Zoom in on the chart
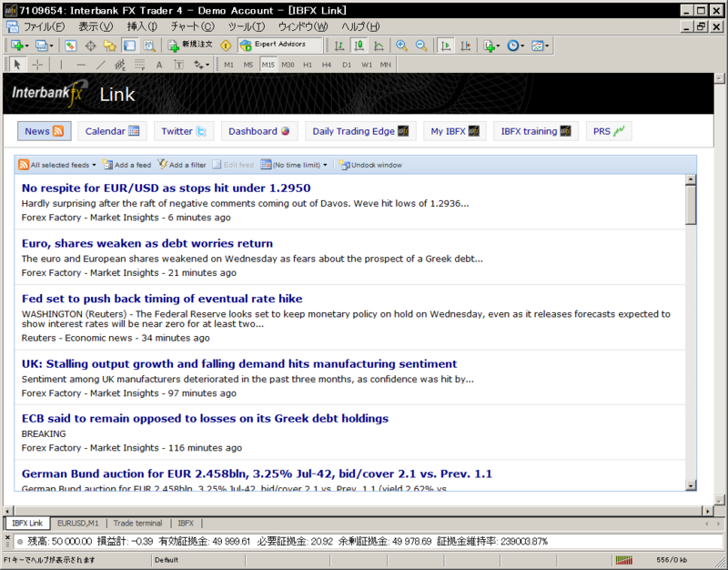Viewport: 728px width, 570px height. (x=401, y=46)
